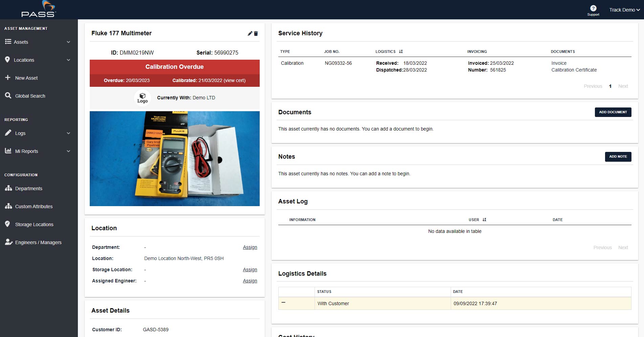Select the serial number 56990275
Screen dimensions: 644x337
pyautogui.click(x=226, y=53)
